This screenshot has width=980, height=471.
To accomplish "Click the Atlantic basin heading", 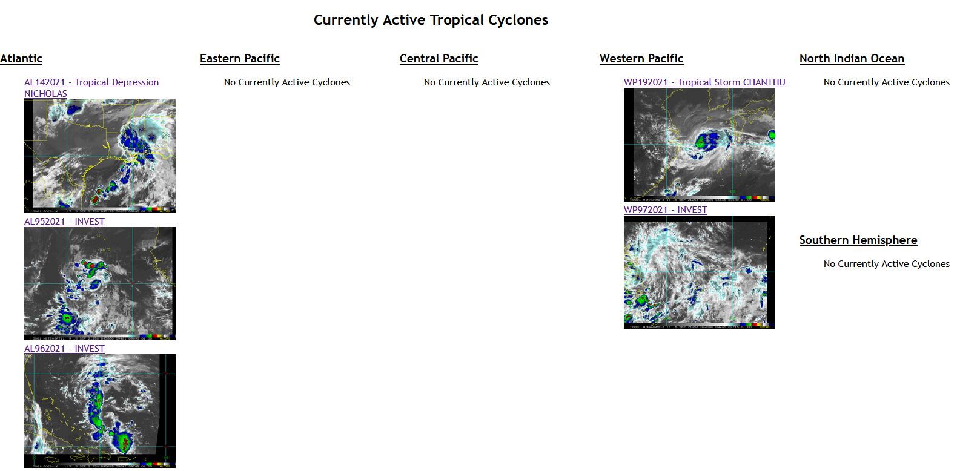I will click(x=21, y=59).
